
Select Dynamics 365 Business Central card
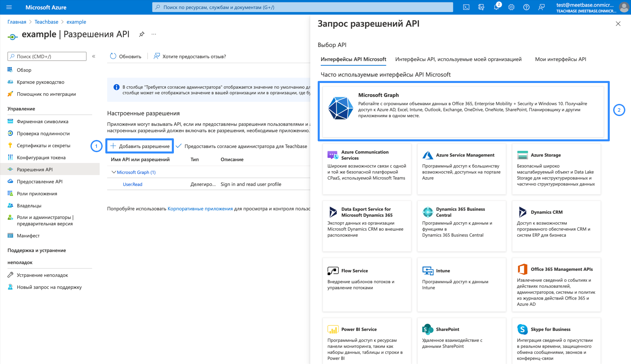[462, 226]
